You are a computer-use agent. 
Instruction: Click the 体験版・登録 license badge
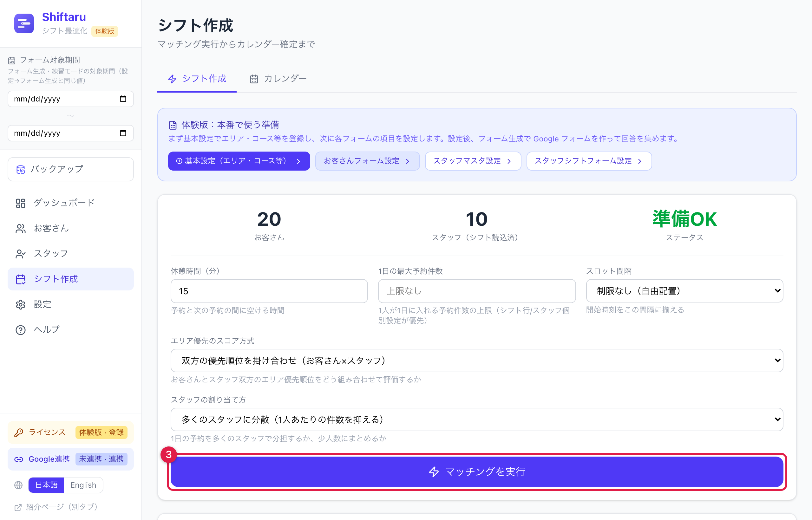coord(101,432)
